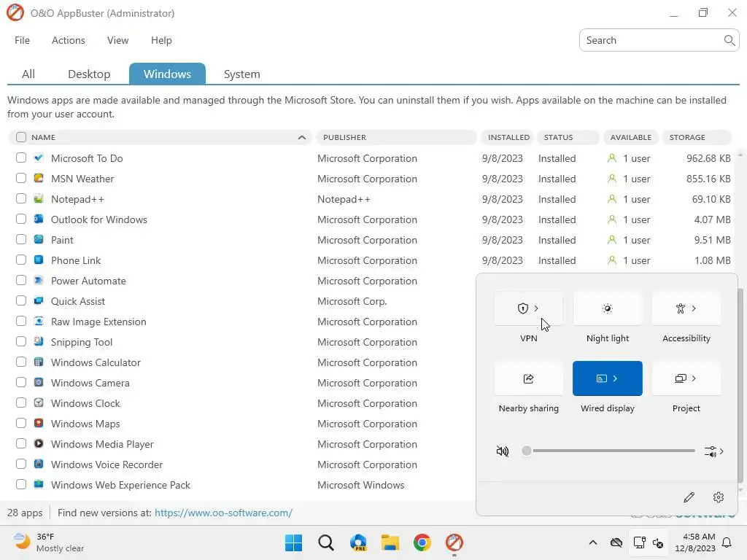The width and height of the screenshot is (747, 560).
Task: Sort by the AVAILABLE column header
Action: (x=631, y=137)
